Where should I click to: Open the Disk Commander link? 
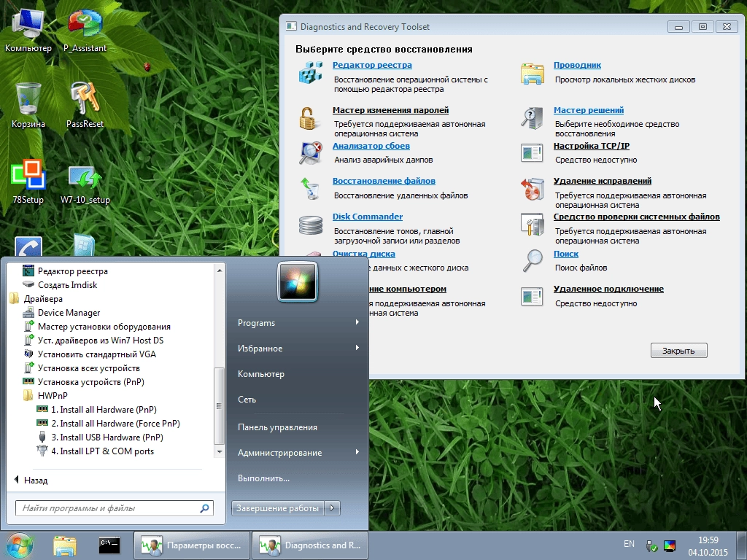coord(368,217)
